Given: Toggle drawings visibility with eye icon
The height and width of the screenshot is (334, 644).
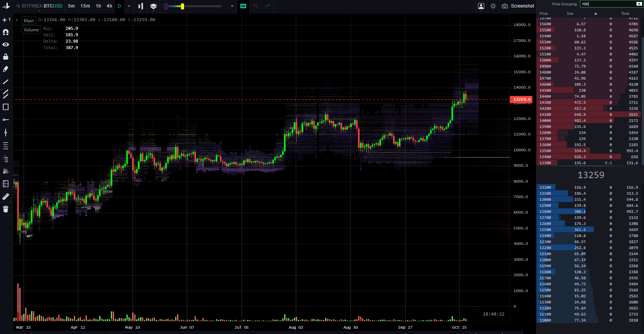Looking at the screenshot, I should (6, 45).
